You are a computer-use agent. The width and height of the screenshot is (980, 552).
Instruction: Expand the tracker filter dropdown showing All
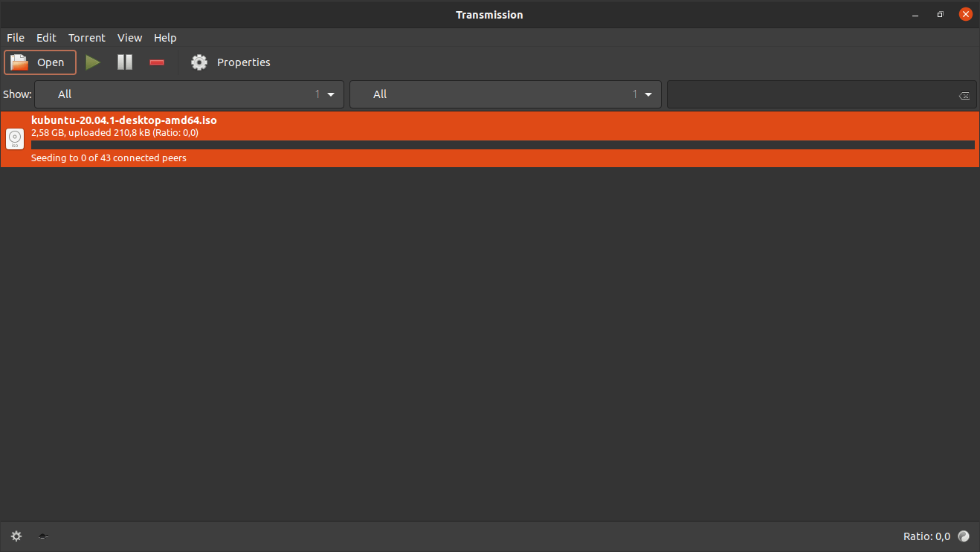506,94
